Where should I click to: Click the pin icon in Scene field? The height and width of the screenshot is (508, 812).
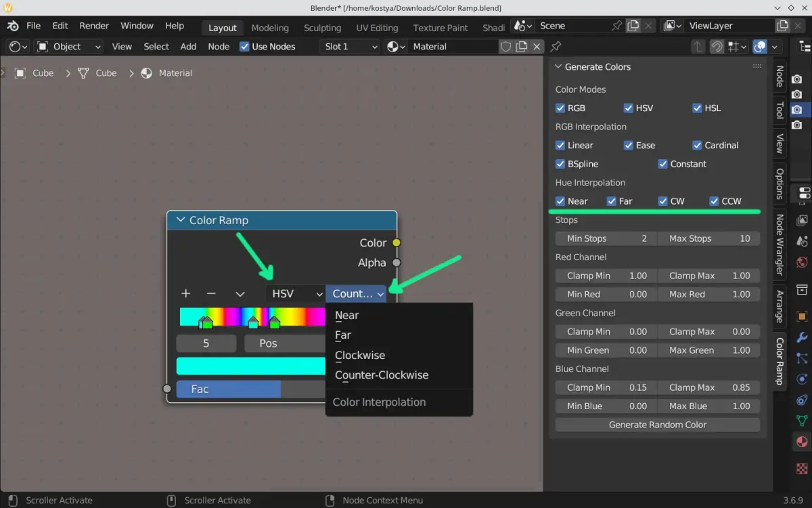(616, 26)
